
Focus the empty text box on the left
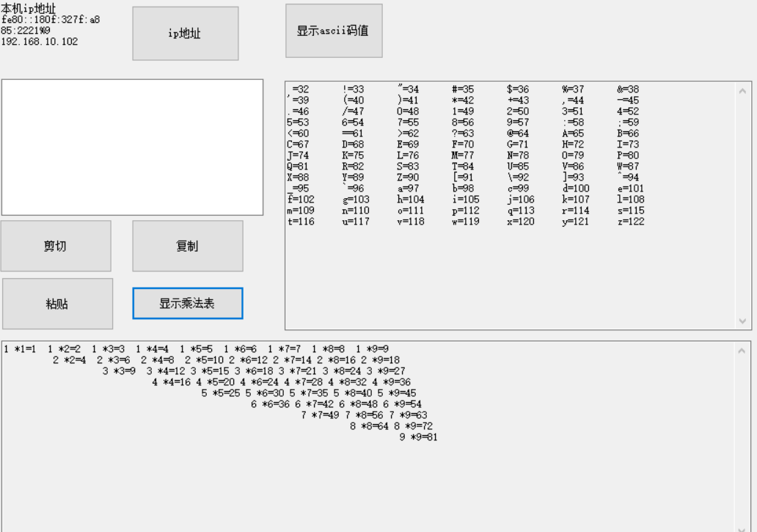coord(132,147)
